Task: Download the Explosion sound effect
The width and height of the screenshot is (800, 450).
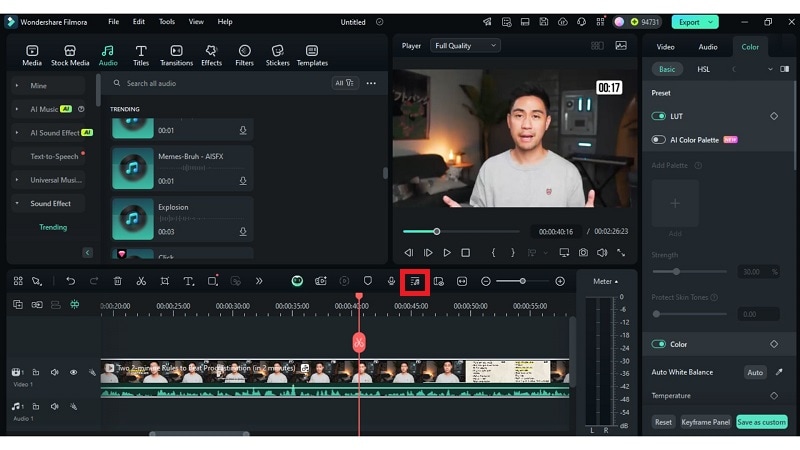Action: coord(242,231)
